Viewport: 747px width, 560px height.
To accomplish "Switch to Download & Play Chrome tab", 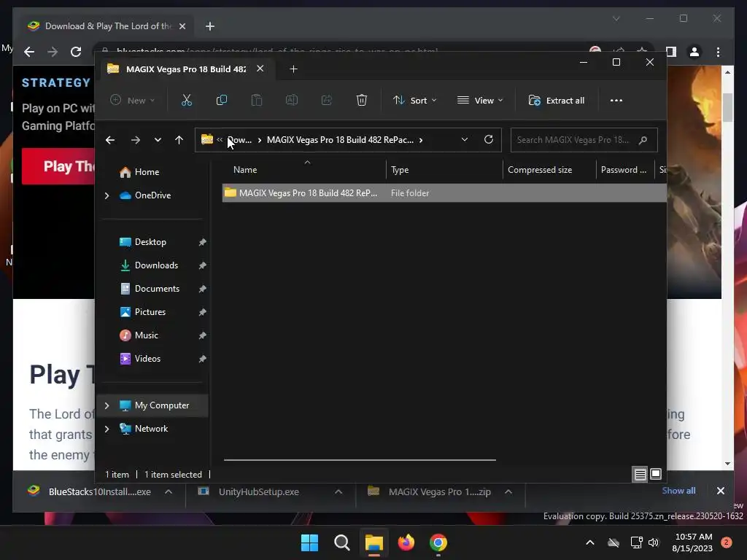I will (x=108, y=26).
